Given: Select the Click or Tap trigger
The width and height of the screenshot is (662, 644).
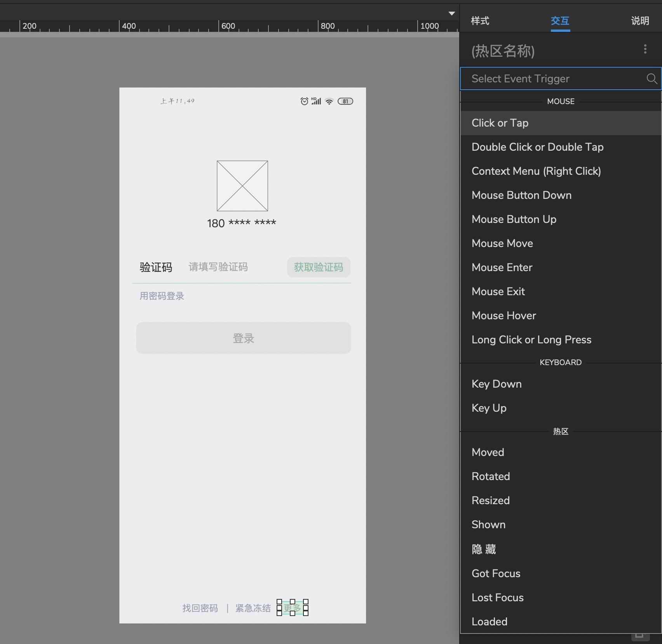Looking at the screenshot, I should click(500, 123).
